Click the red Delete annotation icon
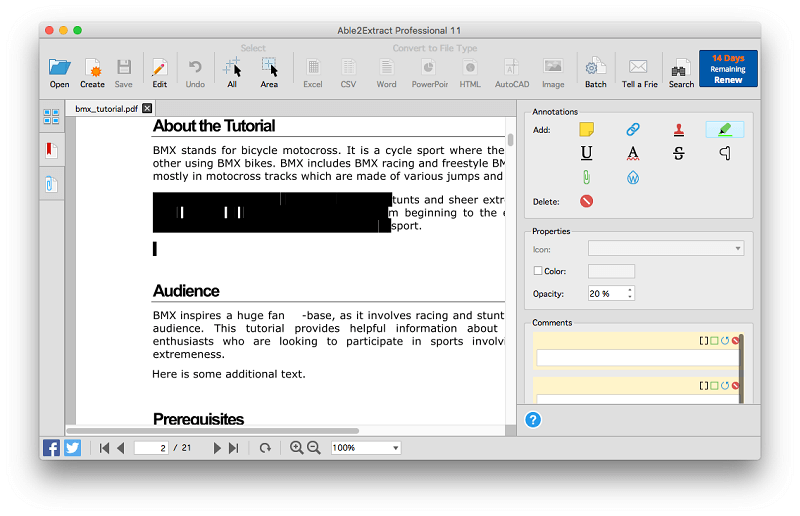The height and width of the screenshot is (516, 800). click(x=586, y=201)
